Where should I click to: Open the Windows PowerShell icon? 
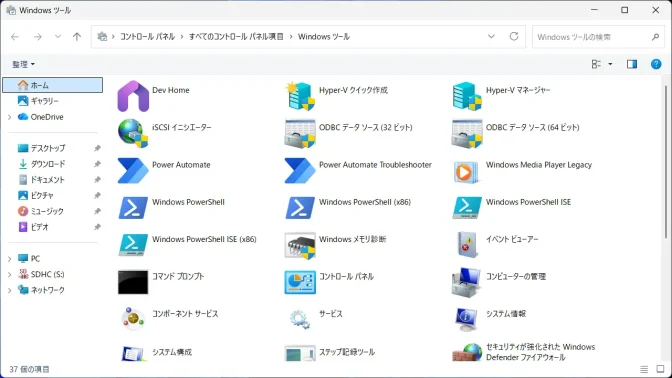point(133,208)
